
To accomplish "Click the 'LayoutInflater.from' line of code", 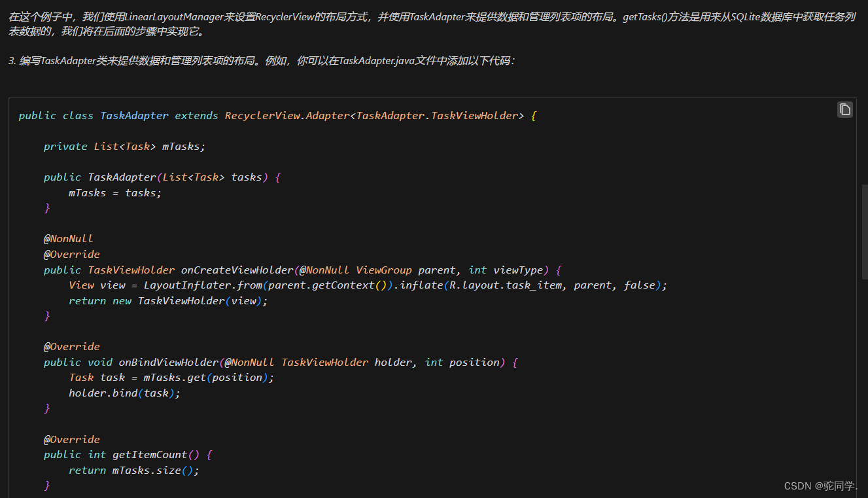I will tap(368, 285).
